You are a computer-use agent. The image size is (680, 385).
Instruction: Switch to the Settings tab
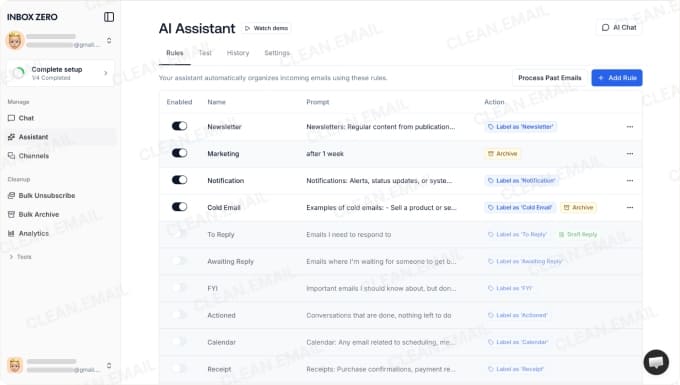tap(277, 53)
